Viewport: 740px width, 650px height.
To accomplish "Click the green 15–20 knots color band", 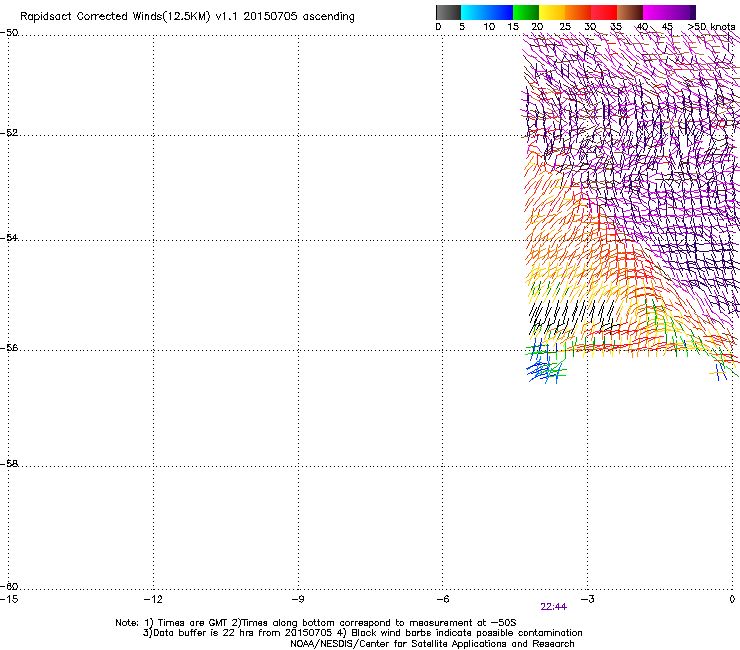I will click(x=526, y=12).
